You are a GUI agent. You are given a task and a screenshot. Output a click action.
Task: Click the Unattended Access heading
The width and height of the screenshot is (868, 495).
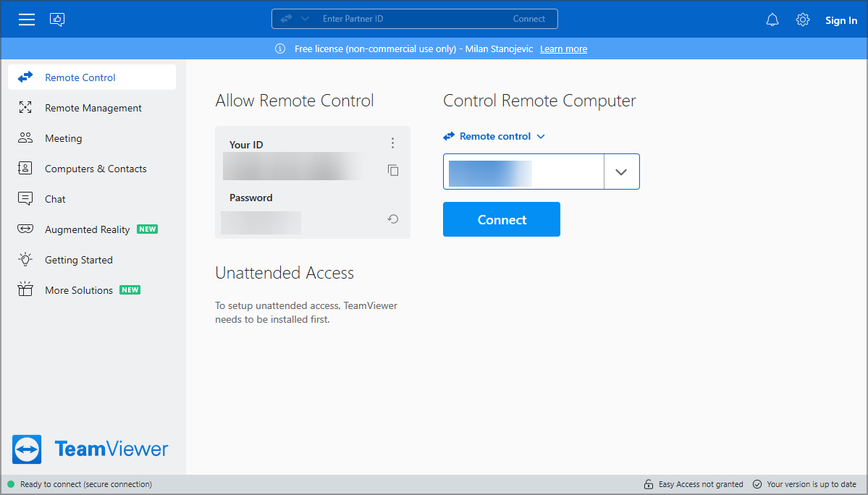click(x=285, y=273)
